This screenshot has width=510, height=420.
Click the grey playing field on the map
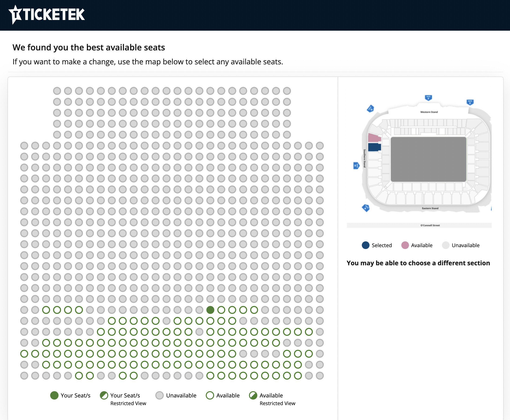[428, 159]
